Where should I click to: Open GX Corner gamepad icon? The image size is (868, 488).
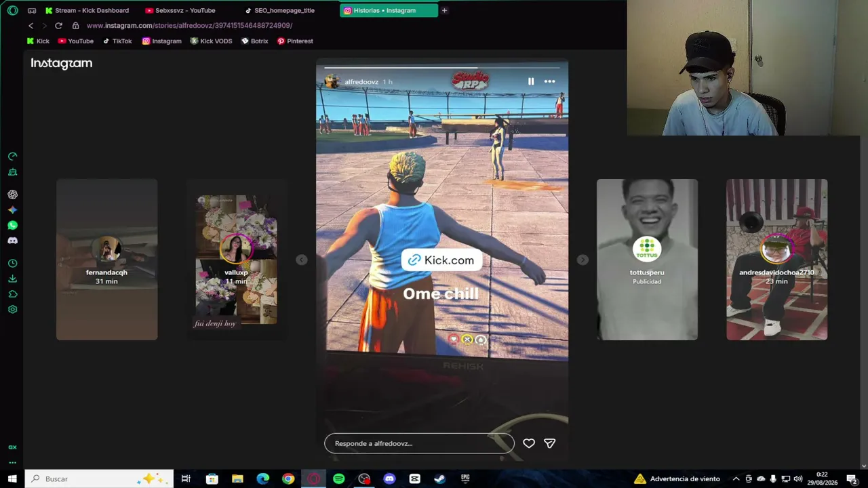coord(32,10)
